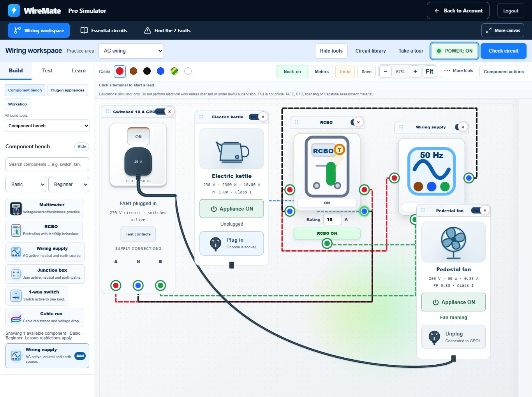Image resolution: width=532 pixels, height=397 pixels.
Task: Remove the Electric kettle card with X
Action: click(263, 117)
